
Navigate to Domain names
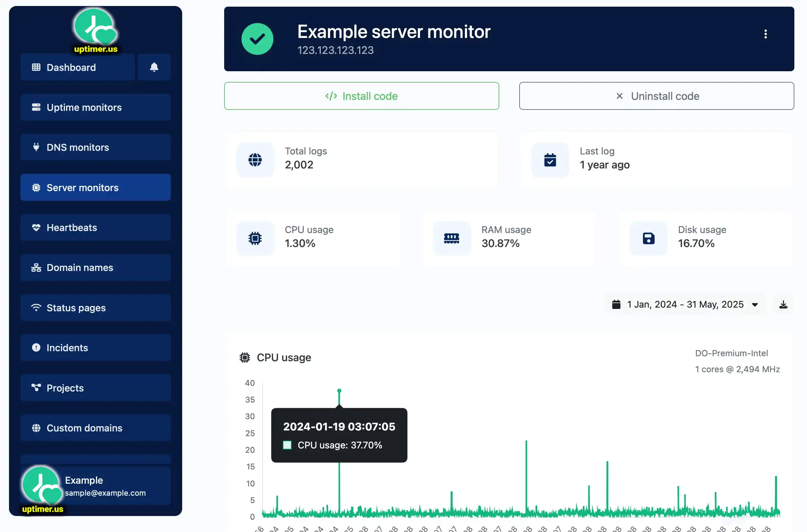[x=95, y=267]
